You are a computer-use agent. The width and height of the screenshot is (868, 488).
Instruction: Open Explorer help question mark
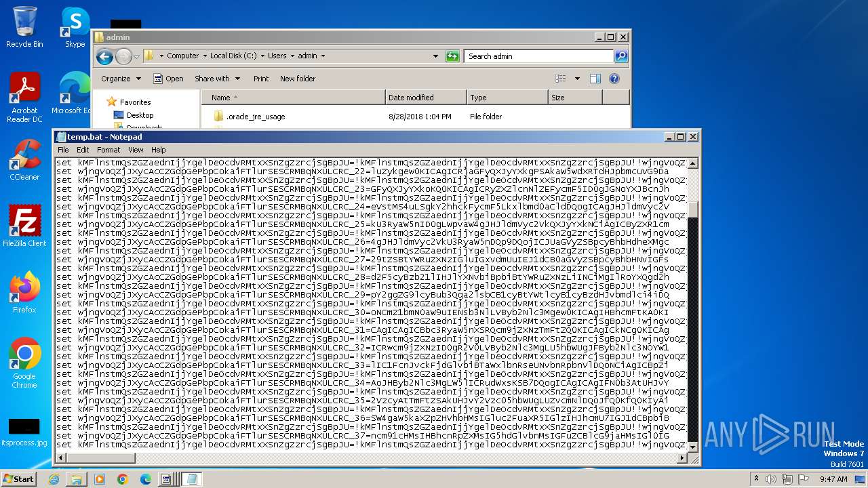[614, 79]
